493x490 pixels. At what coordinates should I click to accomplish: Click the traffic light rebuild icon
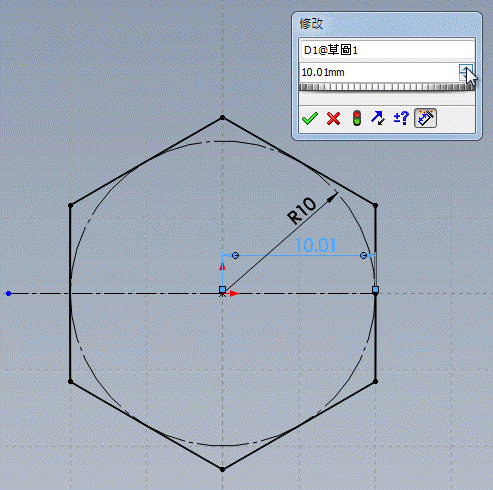click(x=357, y=118)
